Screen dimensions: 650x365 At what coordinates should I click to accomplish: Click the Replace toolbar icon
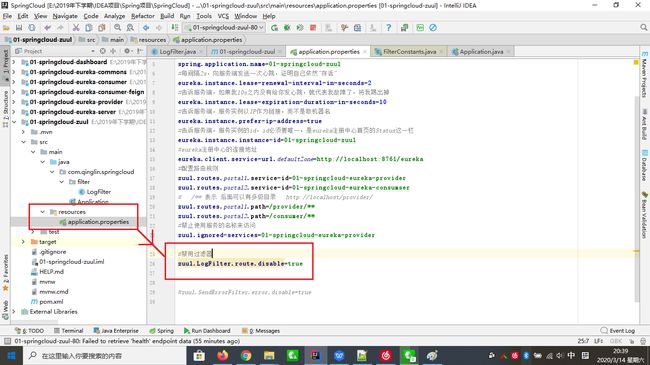[x=130, y=28]
